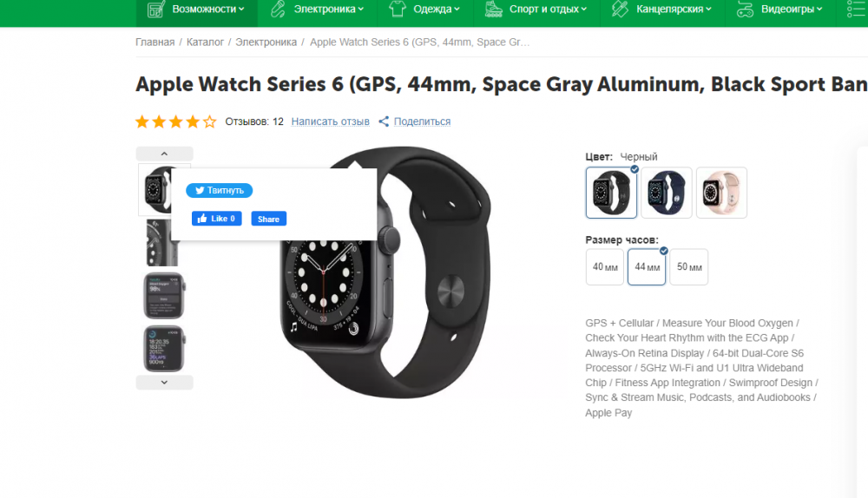This screenshot has width=868, height=498.
Task: Open the Каталог breadcrumb link
Action: pos(205,42)
